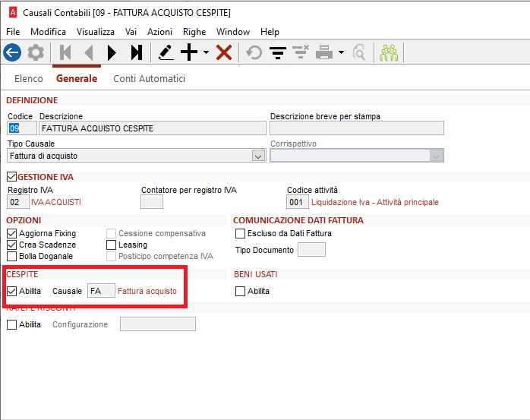The width and height of the screenshot is (530, 420).
Task: Click the red X delete icon
Action: click(x=224, y=52)
